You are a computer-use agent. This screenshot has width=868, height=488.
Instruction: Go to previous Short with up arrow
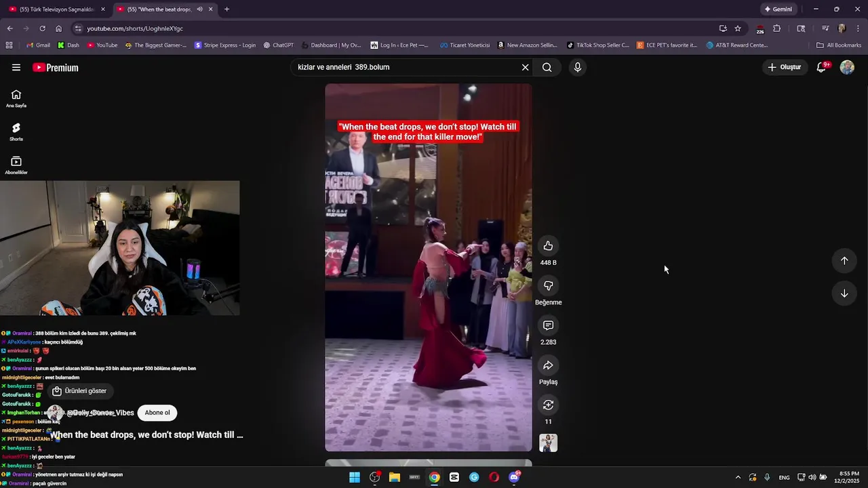tap(844, 261)
